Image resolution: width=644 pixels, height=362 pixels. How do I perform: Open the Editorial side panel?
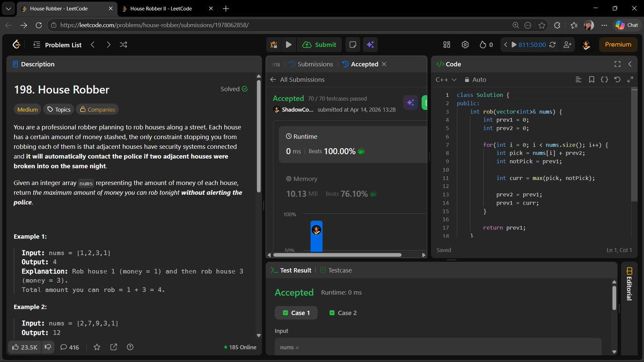click(x=629, y=285)
